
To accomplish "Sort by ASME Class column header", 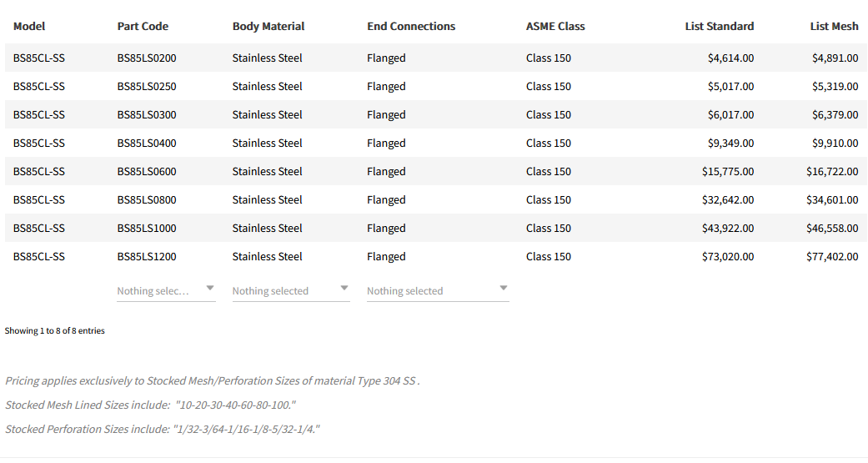I will pos(555,26).
